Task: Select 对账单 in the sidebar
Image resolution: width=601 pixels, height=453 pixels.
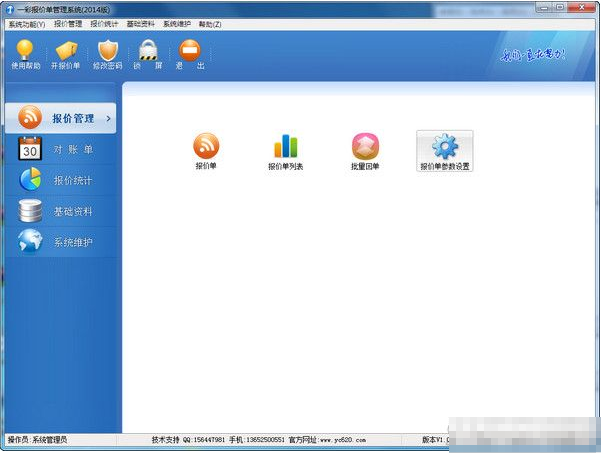Action: [61, 149]
